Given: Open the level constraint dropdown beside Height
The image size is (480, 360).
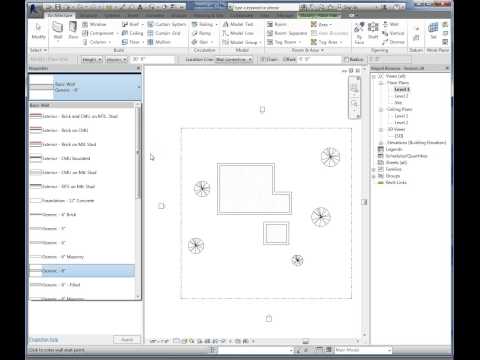Looking at the screenshot, I should pos(116,59).
